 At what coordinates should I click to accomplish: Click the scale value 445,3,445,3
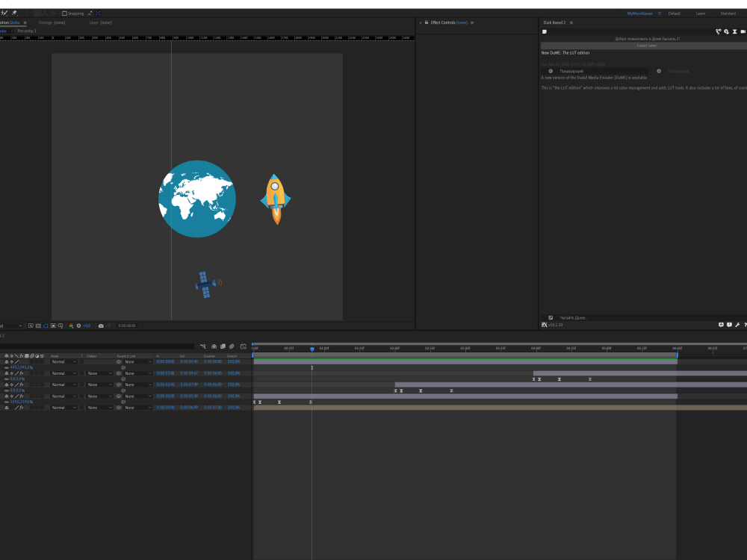click(20, 367)
